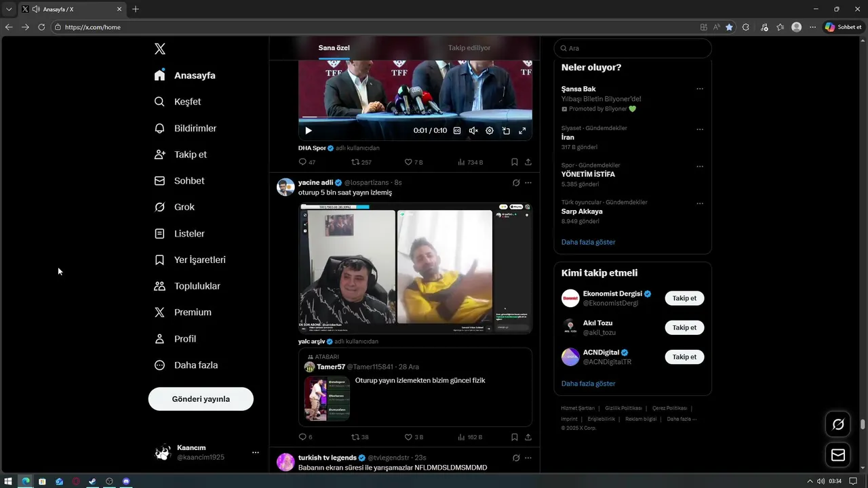
Task: Focus the Ara search field
Action: pos(633,48)
